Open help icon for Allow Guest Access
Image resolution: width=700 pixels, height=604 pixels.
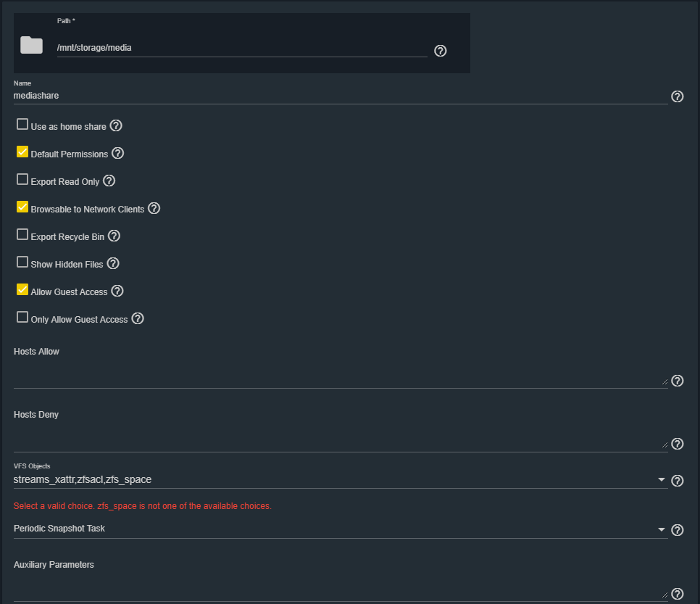(x=117, y=291)
